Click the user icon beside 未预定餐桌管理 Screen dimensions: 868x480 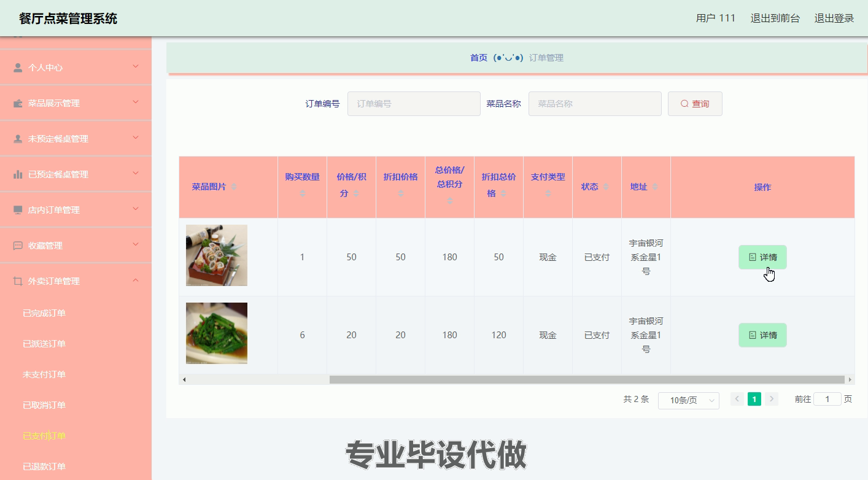[x=18, y=139]
